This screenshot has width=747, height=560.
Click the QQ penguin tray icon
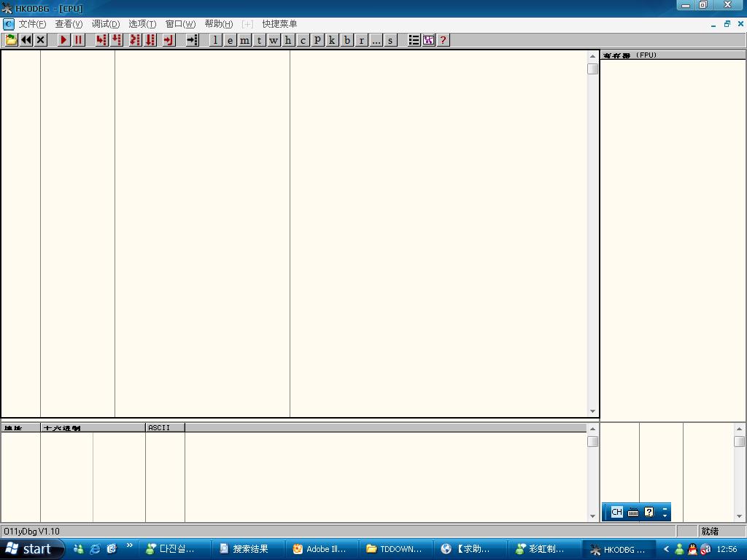[692, 549]
